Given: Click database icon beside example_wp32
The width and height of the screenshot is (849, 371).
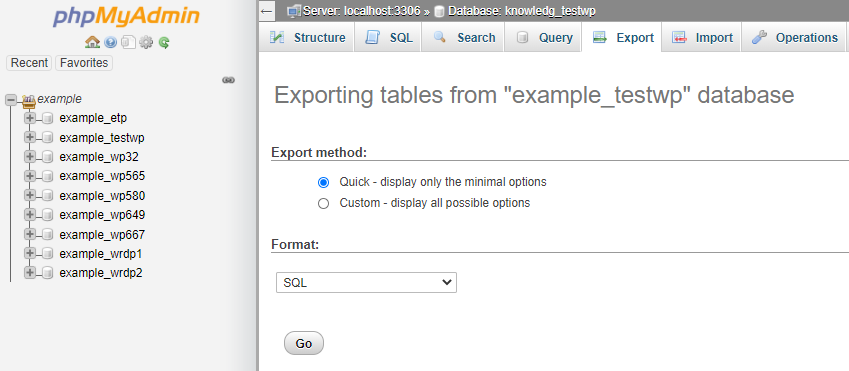Looking at the screenshot, I should (x=48, y=157).
